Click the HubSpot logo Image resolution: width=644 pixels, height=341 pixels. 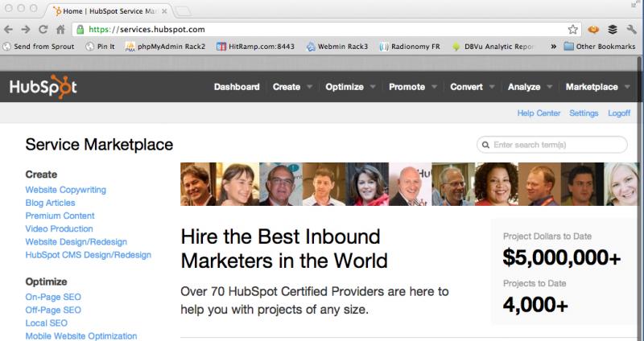click(x=43, y=87)
